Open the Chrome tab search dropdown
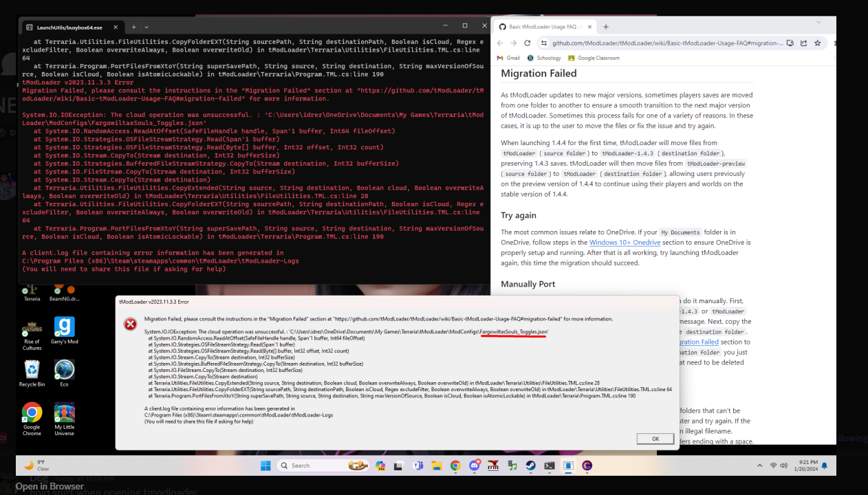The width and height of the screenshot is (868, 495). click(818, 22)
